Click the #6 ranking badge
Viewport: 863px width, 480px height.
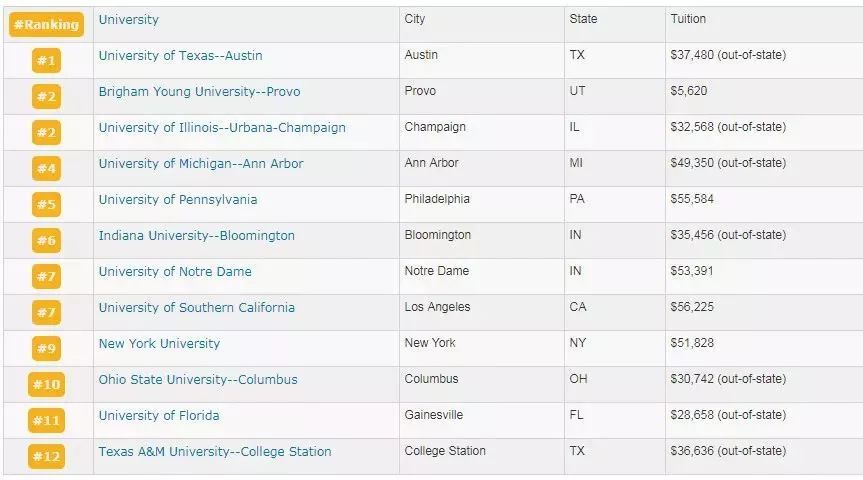[x=46, y=241]
